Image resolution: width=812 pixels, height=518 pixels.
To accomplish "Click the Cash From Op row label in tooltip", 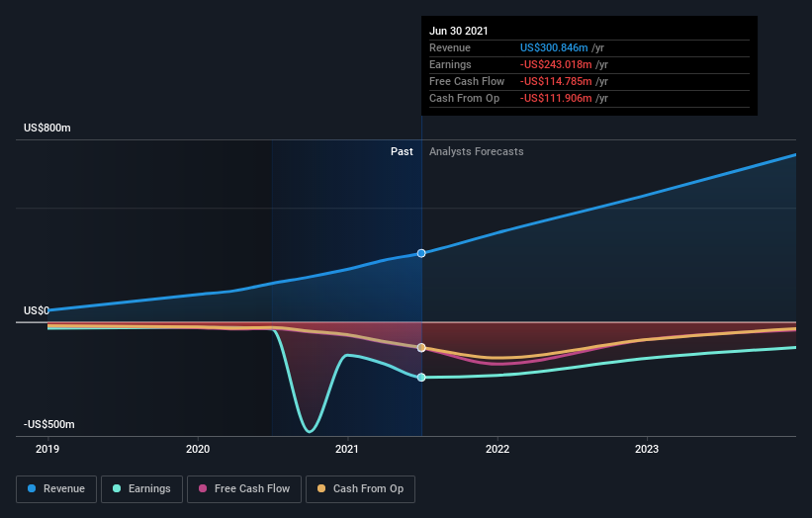I will pyautogui.click(x=465, y=98).
